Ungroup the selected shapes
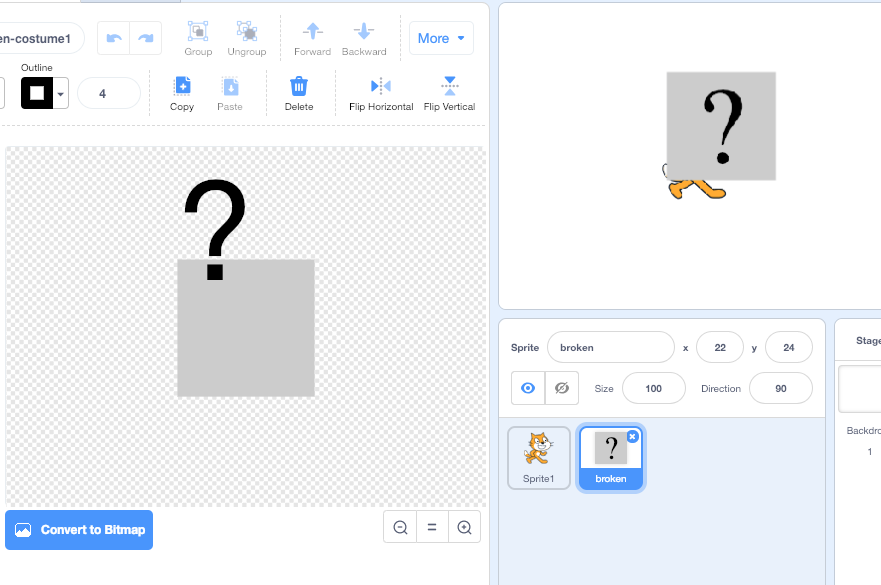The image size is (881, 585). pos(247,39)
